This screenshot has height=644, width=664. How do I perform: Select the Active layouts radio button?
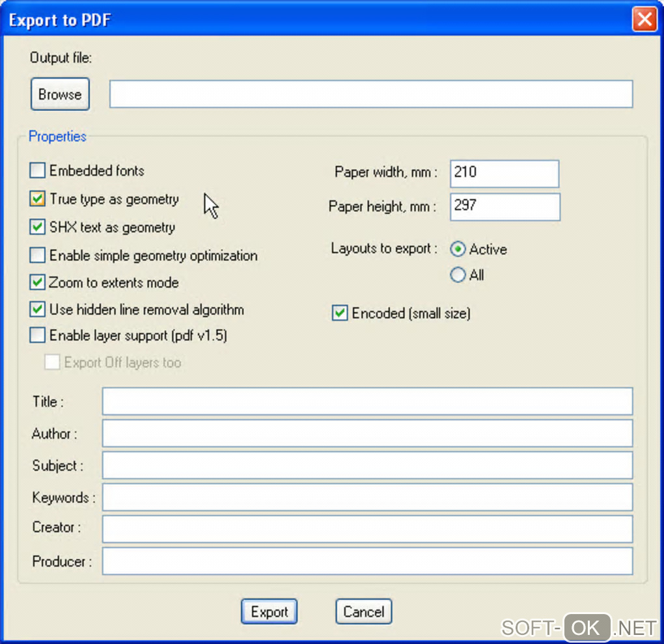[x=458, y=249]
